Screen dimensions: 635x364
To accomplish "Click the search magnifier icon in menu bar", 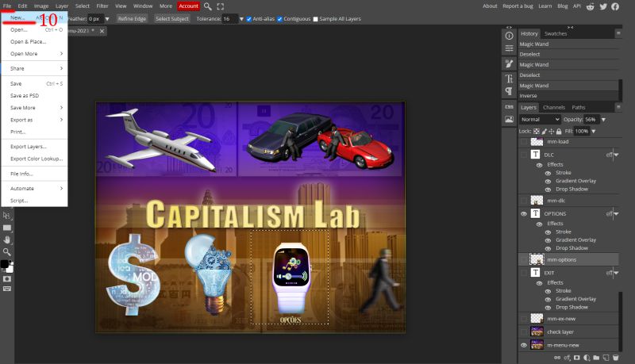I will pyautogui.click(x=208, y=6).
